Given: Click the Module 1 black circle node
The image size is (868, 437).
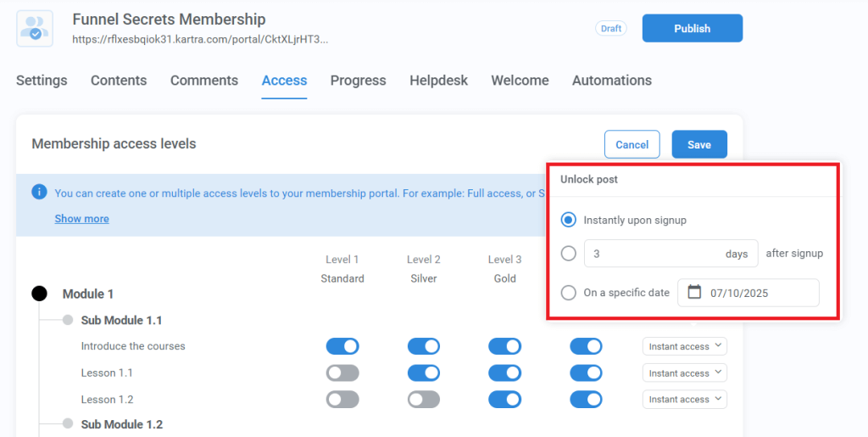Looking at the screenshot, I should [x=39, y=294].
